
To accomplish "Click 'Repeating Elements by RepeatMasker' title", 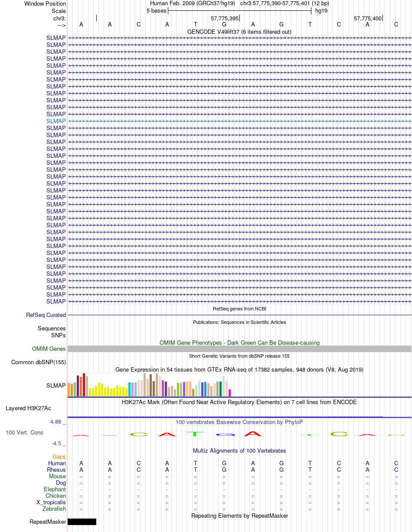I will point(239,516).
